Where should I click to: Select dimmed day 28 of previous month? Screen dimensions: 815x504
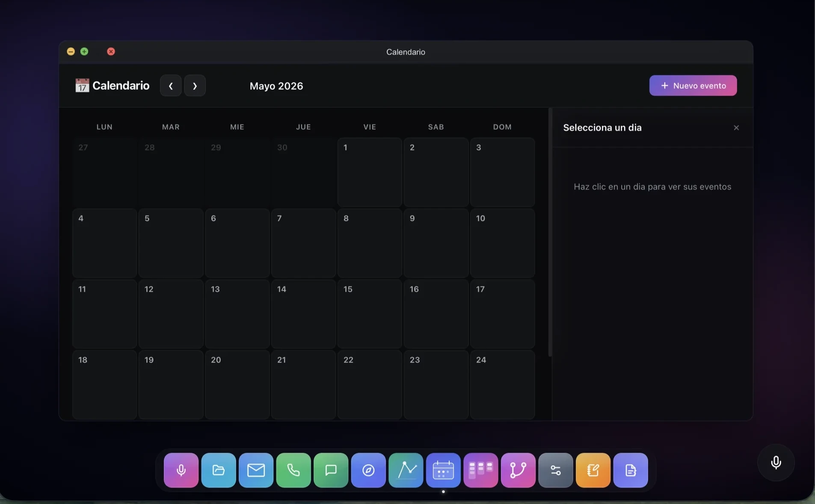pos(171,172)
